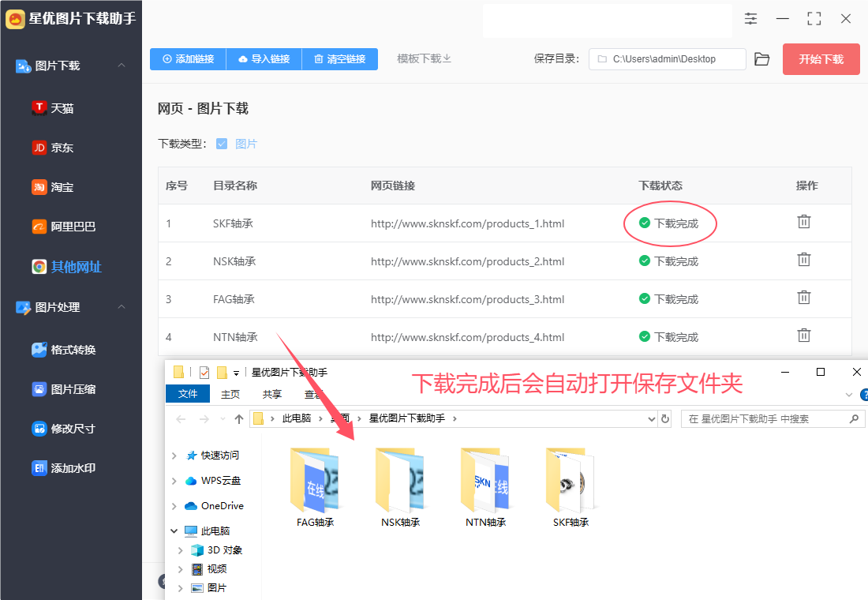Screen dimensions: 868x600
Task: Open the NTN轴承 folder in Explorer
Action: [485, 487]
